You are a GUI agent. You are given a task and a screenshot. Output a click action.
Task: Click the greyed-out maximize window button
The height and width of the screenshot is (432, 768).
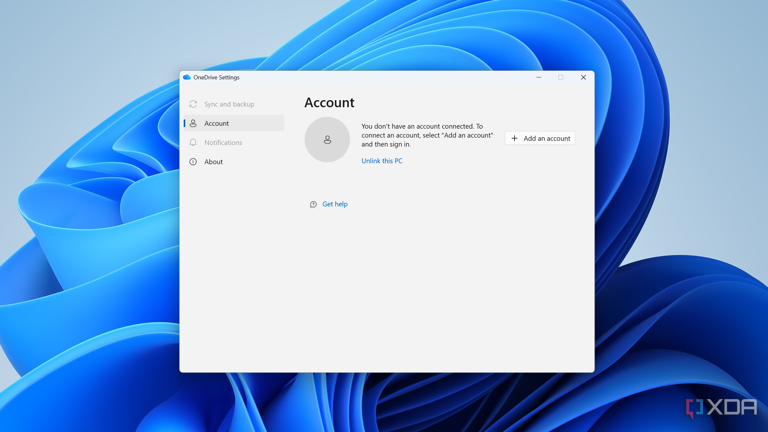pyautogui.click(x=561, y=77)
